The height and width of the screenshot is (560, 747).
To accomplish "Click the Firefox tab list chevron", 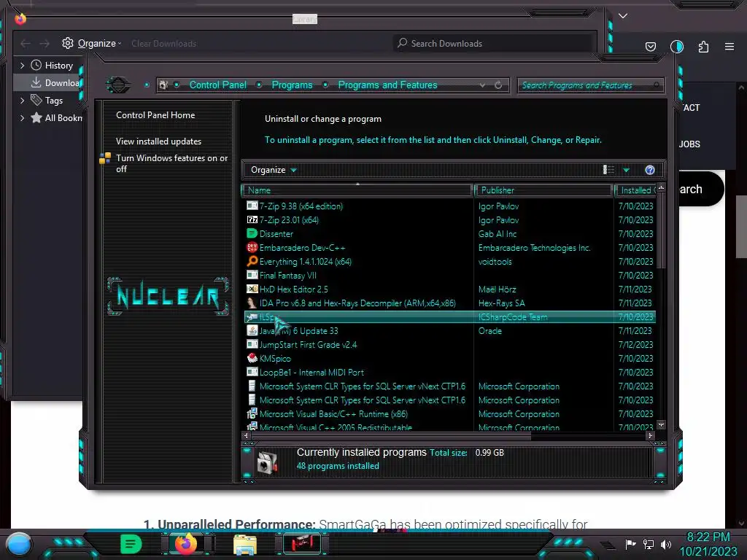I will pos(623,16).
